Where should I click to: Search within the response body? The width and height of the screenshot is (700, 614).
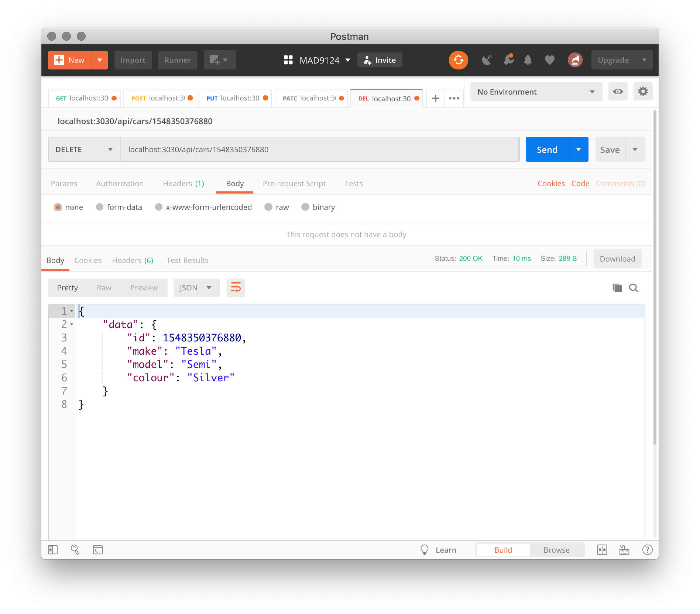(634, 287)
